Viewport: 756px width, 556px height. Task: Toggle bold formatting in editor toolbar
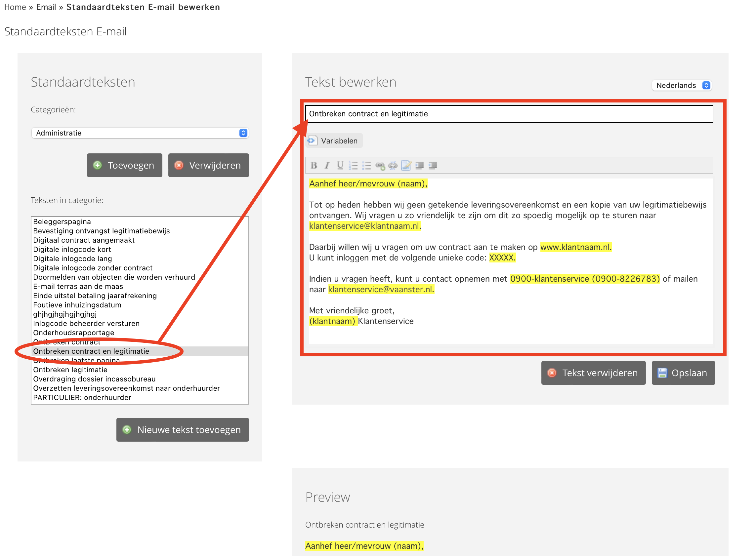(314, 166)
